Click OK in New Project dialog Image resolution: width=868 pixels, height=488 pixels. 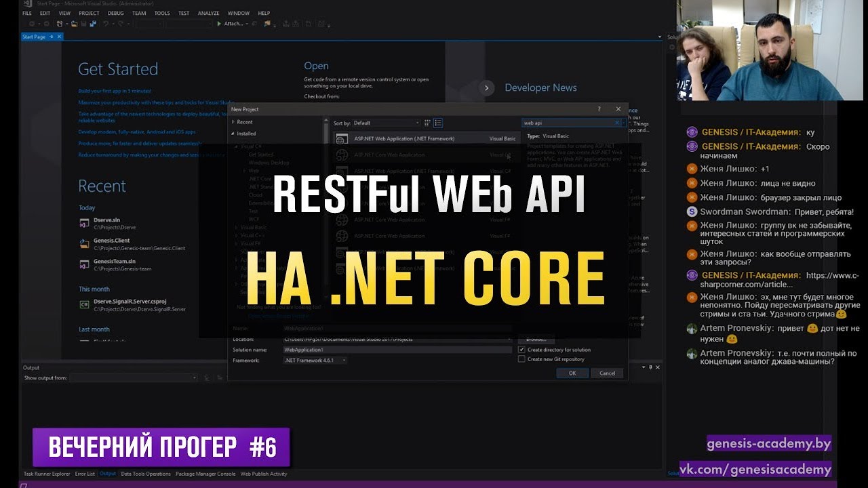pyautogui.click(x=572, y=373)
